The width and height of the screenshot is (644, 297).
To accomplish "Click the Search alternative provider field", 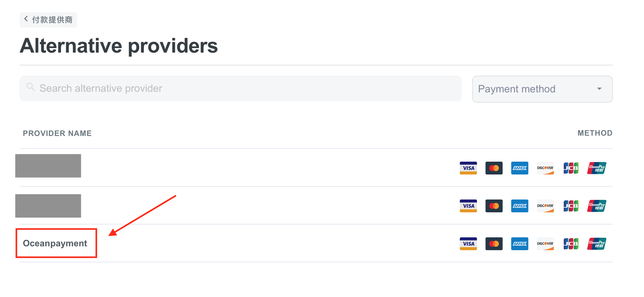I will coord(241,89).
